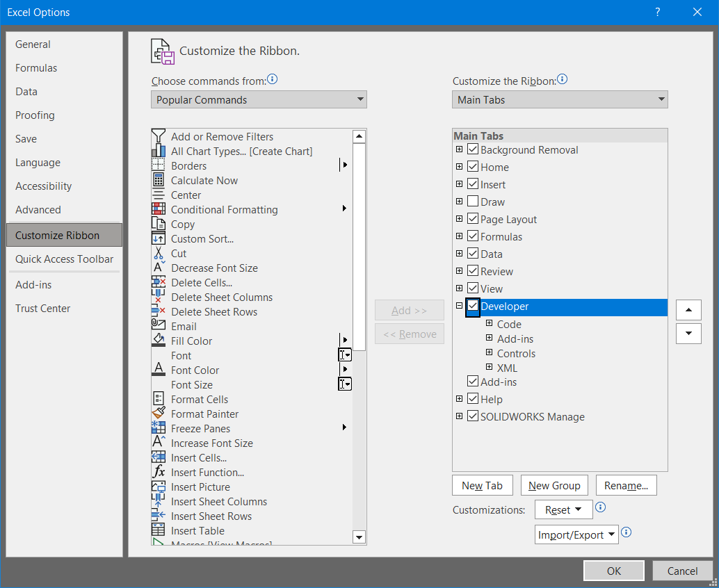Uncheck the Insert tab checkbox

pyautogui.click(x=473, y=184)
